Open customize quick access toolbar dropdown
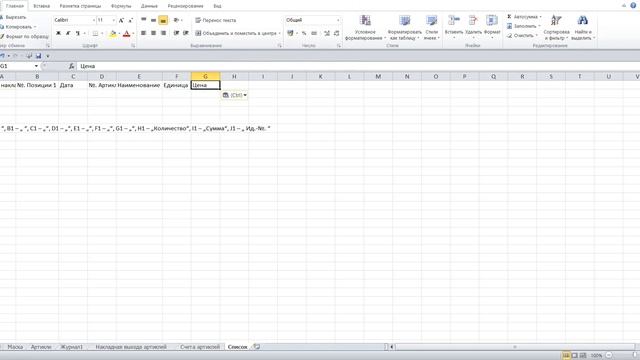 48,56
